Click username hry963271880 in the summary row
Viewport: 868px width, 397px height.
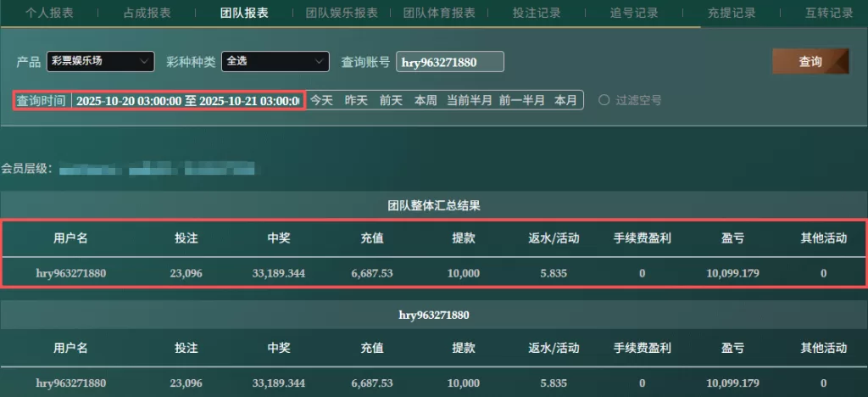point(70,273)
